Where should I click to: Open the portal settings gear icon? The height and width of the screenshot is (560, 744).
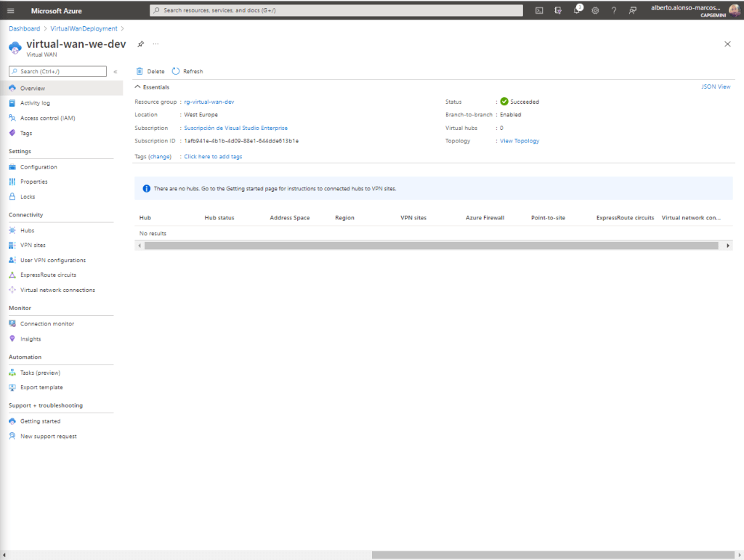595,10
